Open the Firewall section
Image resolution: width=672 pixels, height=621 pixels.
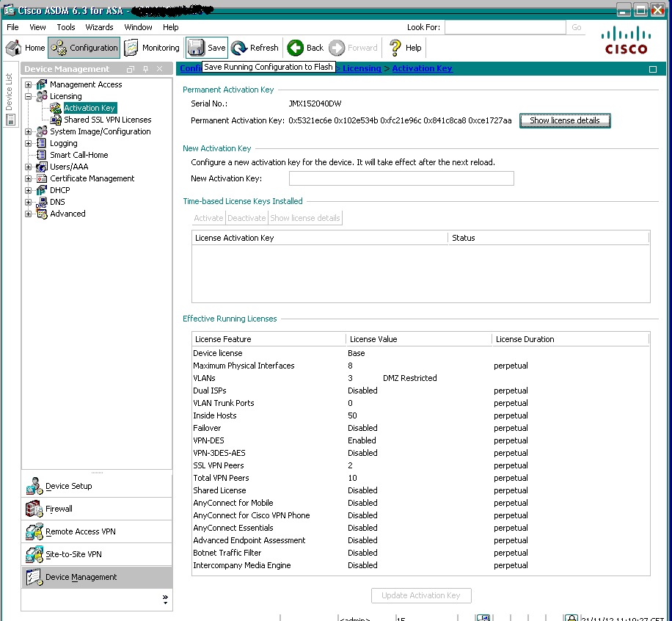[97, 509]
